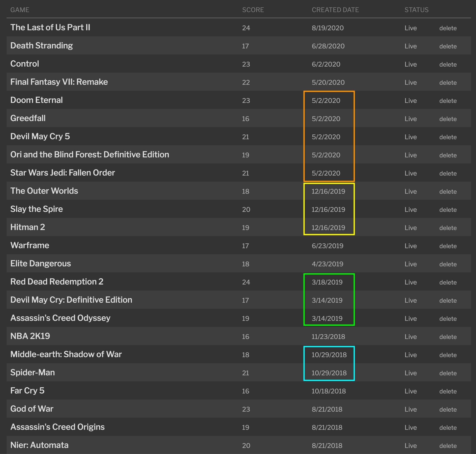This screenshot has width=476, height=454.
Task: Delete the Death Stranding row
Action: pyautogui.click(x=448, y=46)
